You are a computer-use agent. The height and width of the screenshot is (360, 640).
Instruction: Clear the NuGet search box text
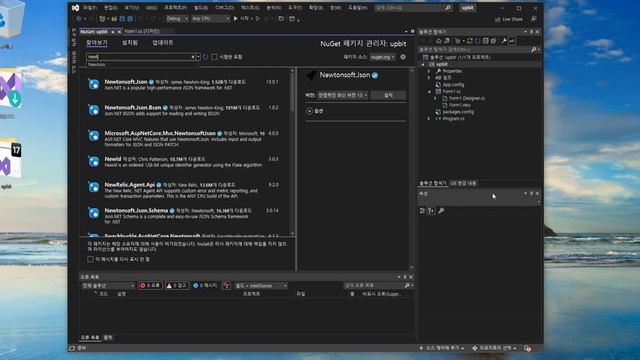[193, 57]
